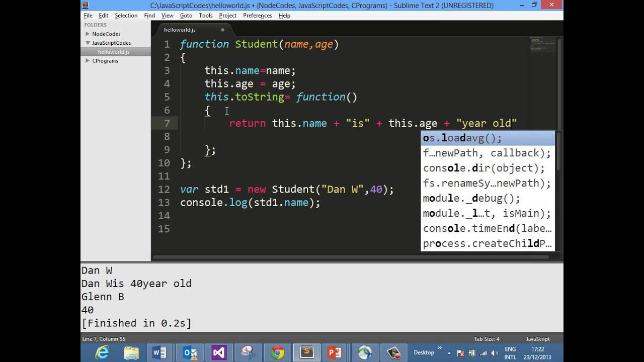644x362 pixels.
Task: Open the Tools menu
Action: point(206,16)
